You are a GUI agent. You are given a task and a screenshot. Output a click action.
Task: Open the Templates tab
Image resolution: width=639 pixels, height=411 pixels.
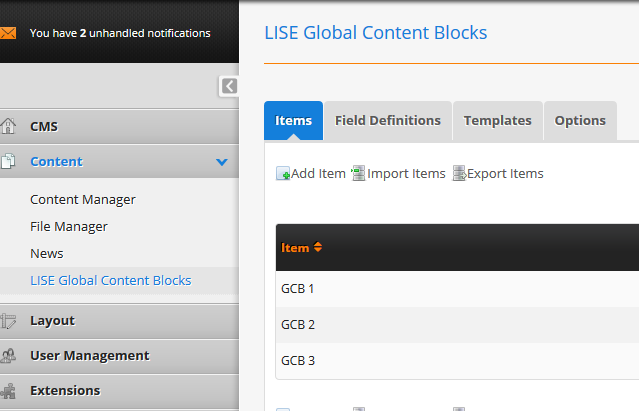click(497, 121)
